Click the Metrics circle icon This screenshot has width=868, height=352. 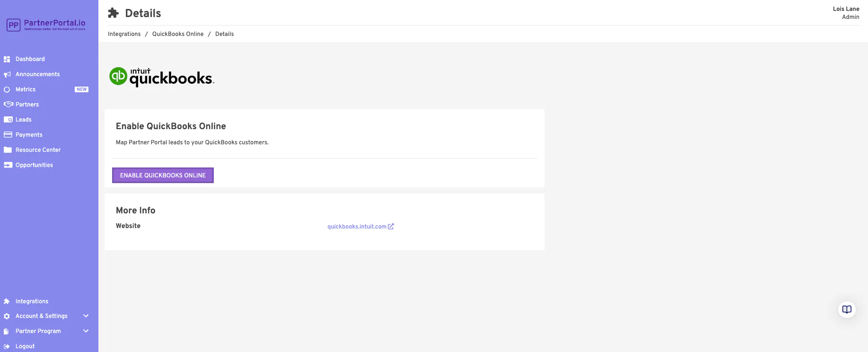tap(7, 89)
